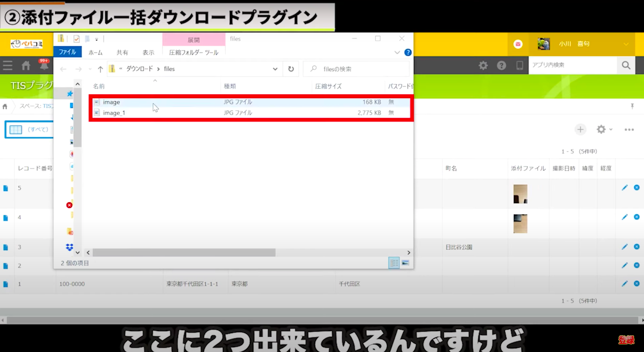Sort files by the 名前 column header
This screenshot has height=352, width=644.
[99, 86]
